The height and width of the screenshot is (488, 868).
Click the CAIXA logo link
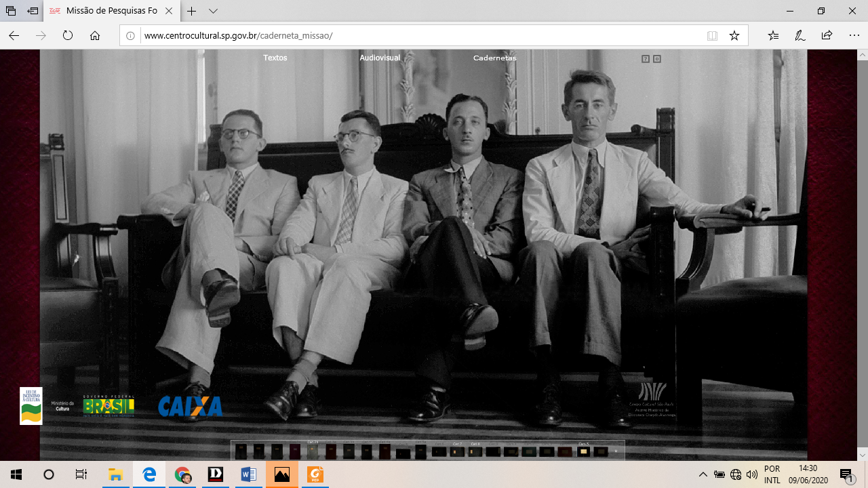click(x=190, y=406)
